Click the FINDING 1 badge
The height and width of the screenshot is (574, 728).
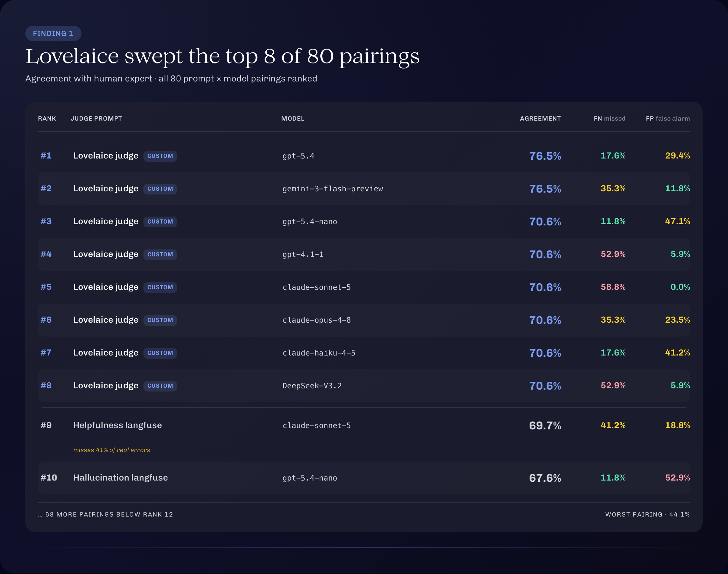click(53, 33)
